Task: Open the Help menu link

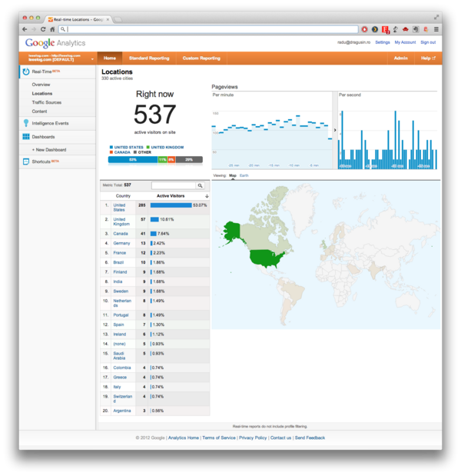Action: [428, 58]
